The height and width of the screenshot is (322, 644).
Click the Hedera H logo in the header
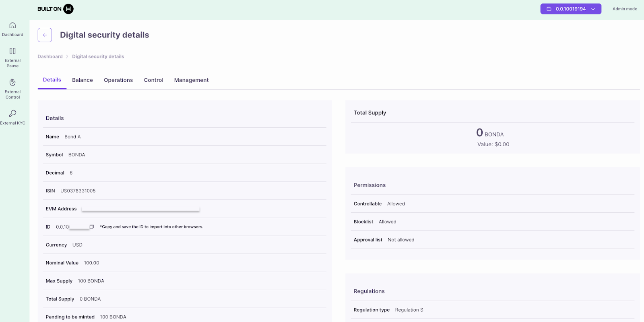[x=68, y=9]
